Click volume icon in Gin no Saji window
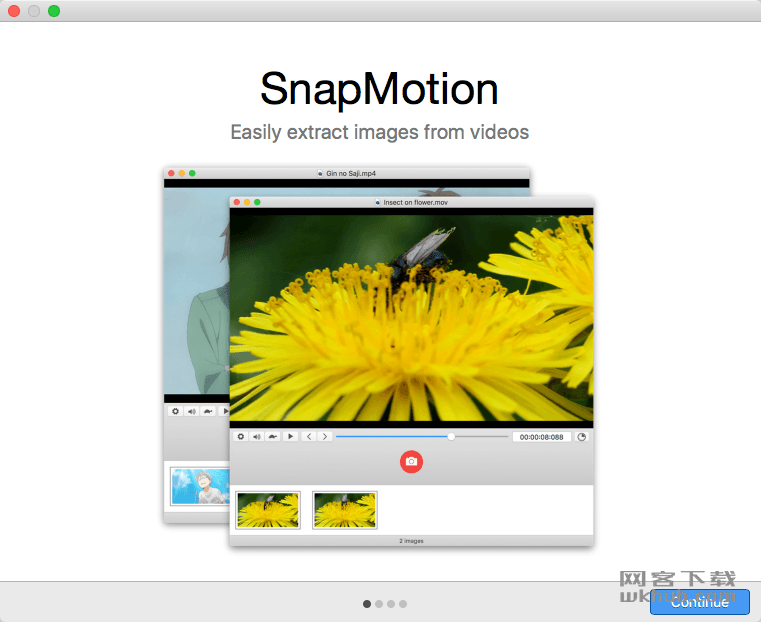The height and width of the screenshot is (622, 761). (x=192, y=411)
